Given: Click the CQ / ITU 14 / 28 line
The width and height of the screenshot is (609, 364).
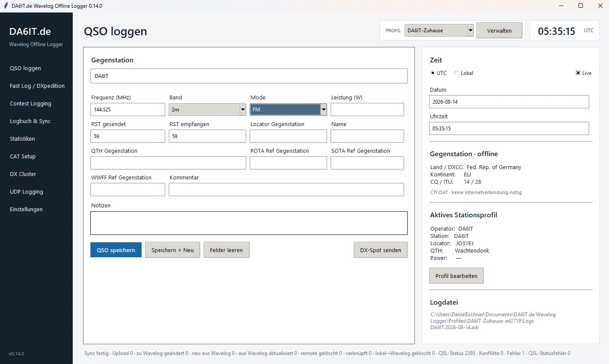Looking at the screenshot, I should 456,182.
